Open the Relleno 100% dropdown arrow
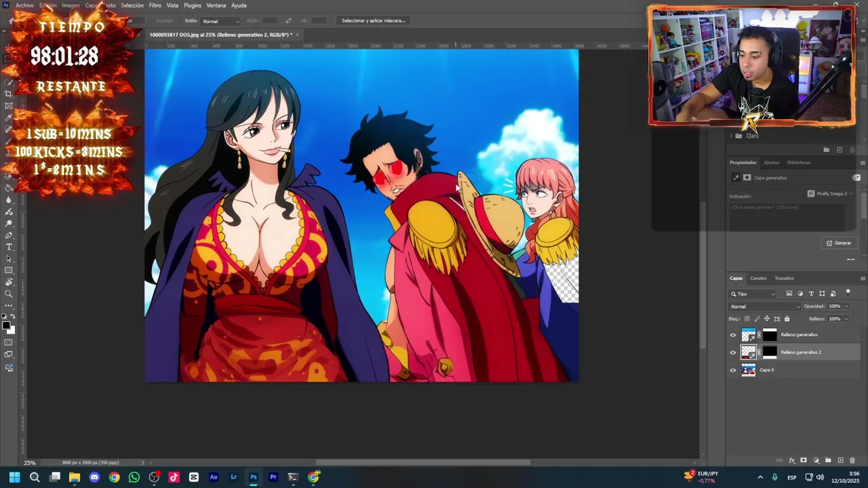 [x=846, y=319]
